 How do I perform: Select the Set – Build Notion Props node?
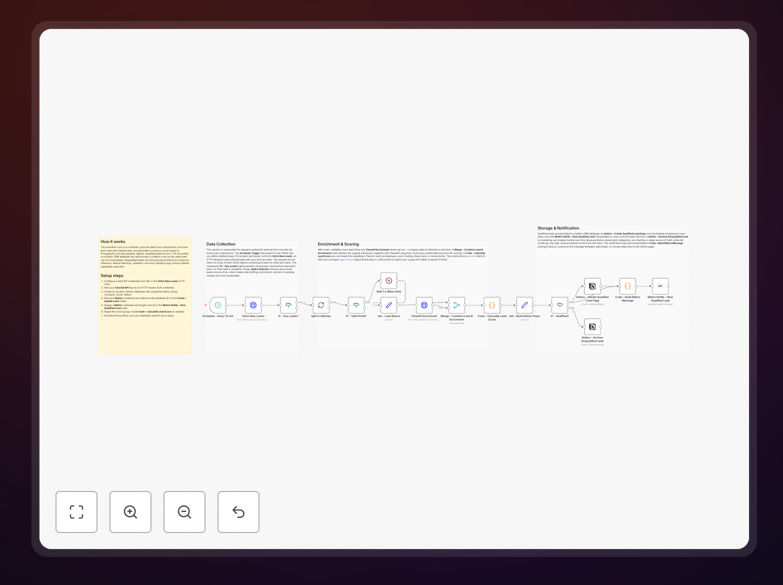(x=524, y=305)
